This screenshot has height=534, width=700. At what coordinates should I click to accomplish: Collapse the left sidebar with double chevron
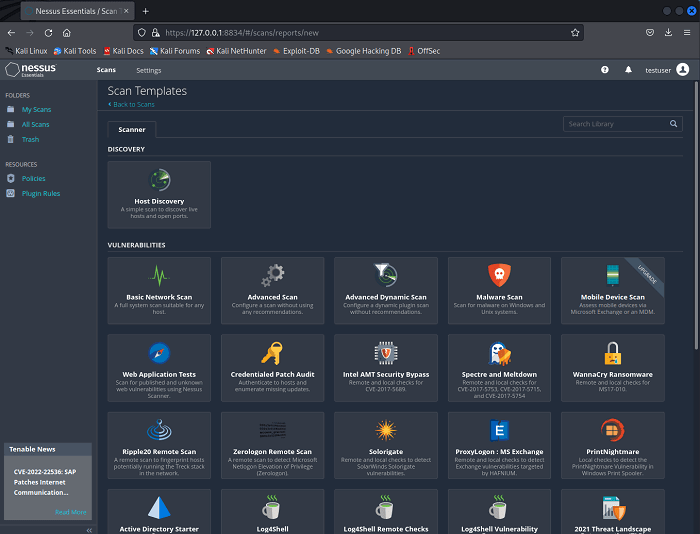[89, 529]
